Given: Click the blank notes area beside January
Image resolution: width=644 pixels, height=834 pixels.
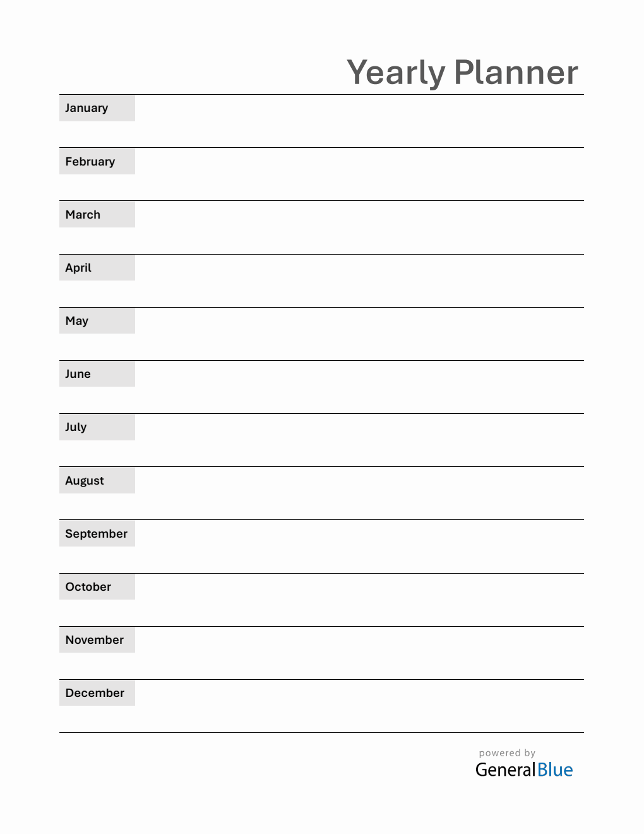Looking at the screenshot, I should click(x=359, y=121).
